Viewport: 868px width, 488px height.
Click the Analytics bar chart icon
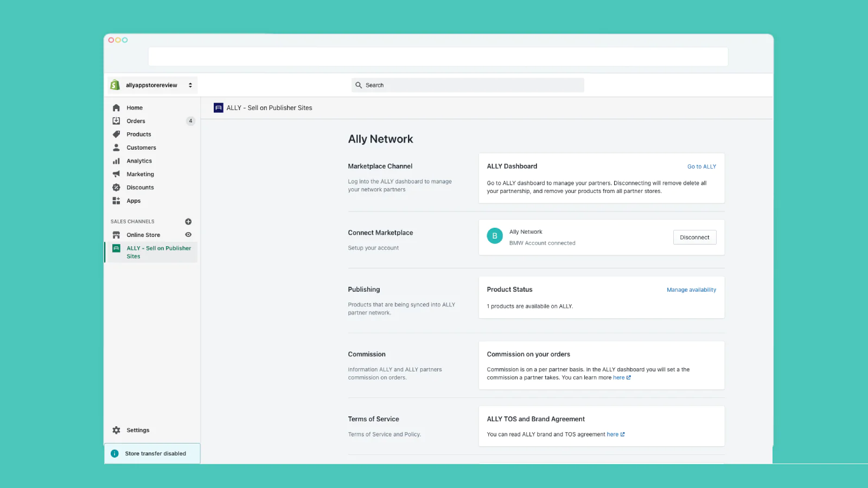pos(116,161)
